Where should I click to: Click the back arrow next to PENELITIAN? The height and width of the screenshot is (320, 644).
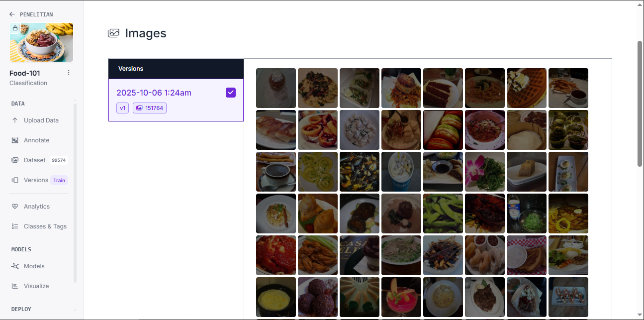12,14
